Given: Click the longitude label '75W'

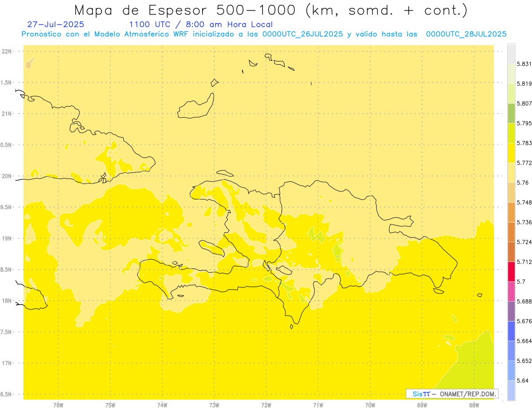Looking at the screenshot, I should coord(110,405).
